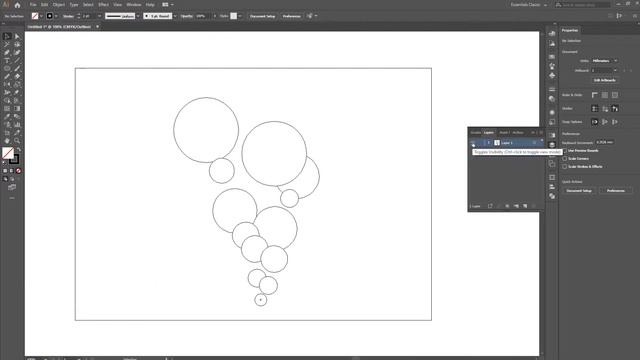Screen dimensions: 640x360
Task: Select the Pen tool
Action: 7,52
